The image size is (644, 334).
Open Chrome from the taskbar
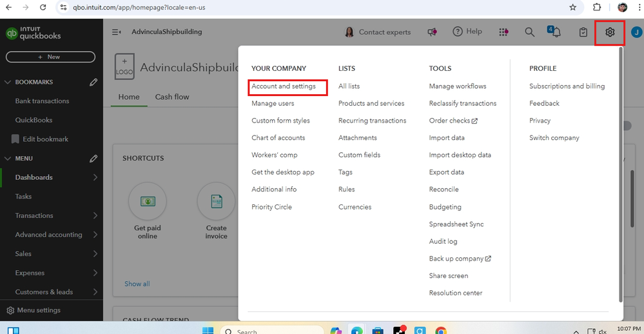441,331
